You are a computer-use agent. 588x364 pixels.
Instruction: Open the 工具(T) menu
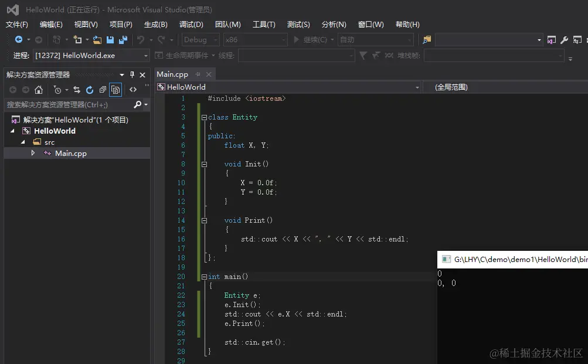click(x=264, y=25)
